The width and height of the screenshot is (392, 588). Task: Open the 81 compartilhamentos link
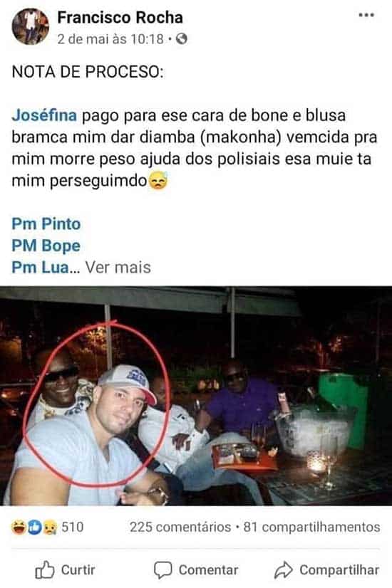[311, 527]
